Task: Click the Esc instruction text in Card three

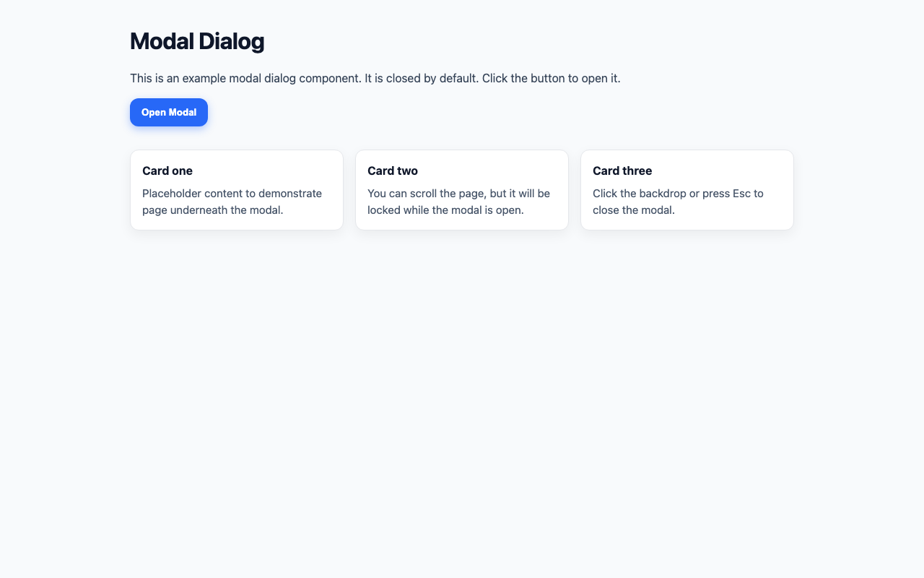Action: [678, 202]
